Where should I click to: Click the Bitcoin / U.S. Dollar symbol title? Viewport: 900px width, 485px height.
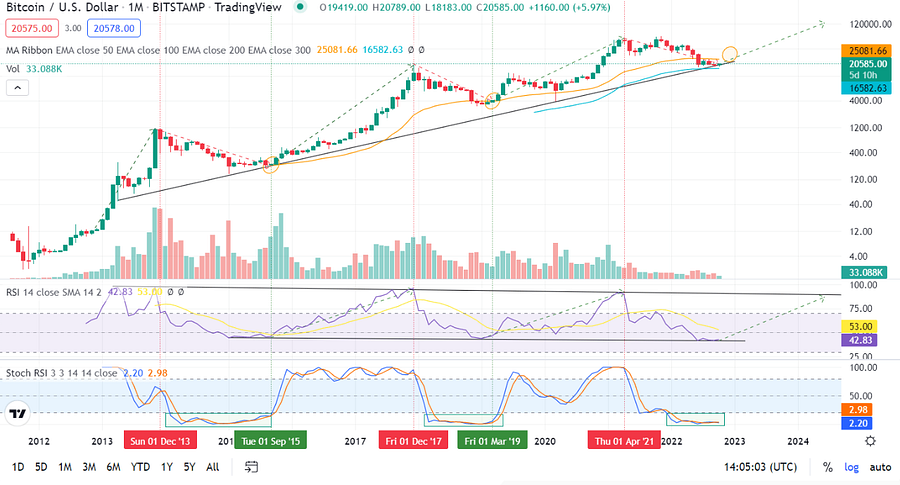point(62,7)
